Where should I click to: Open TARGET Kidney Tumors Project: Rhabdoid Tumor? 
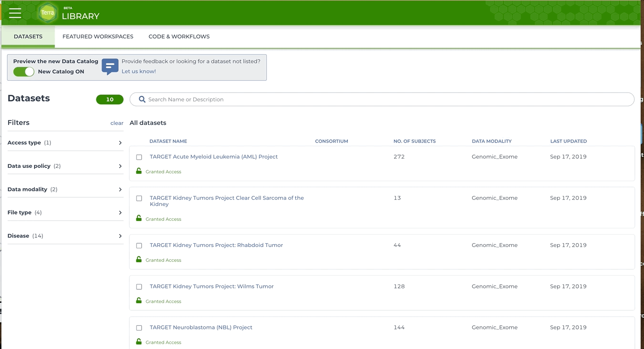coord(216,245)
